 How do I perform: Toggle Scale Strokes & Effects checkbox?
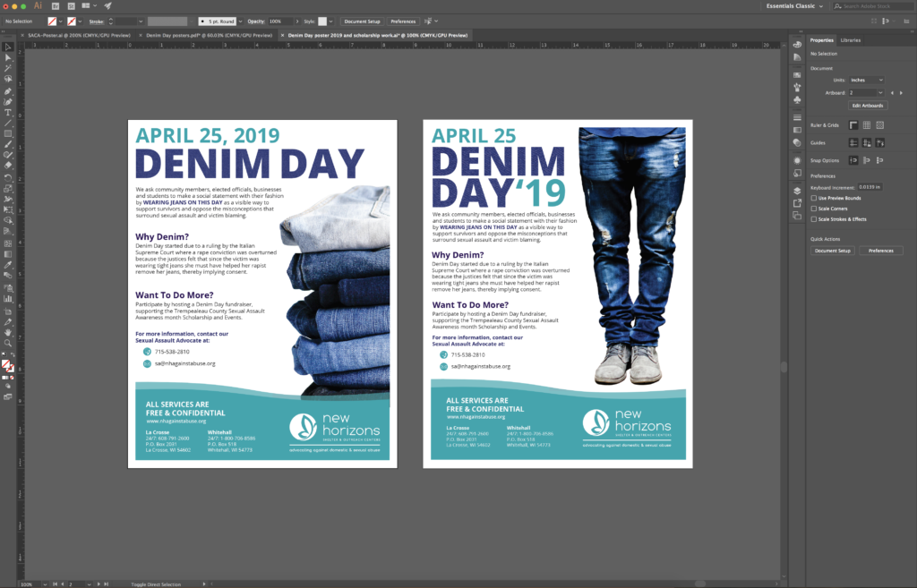click(x=813, y=219)
